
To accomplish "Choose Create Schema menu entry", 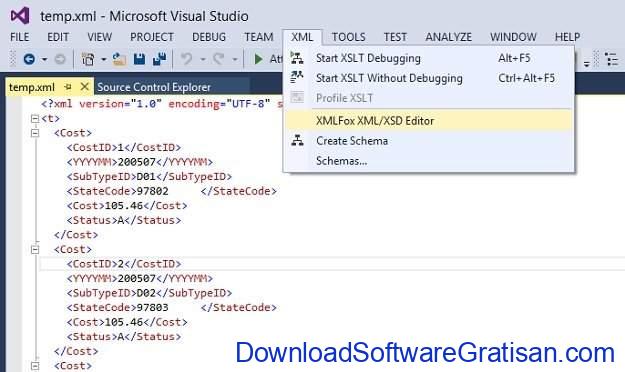I will click(429, 141).
